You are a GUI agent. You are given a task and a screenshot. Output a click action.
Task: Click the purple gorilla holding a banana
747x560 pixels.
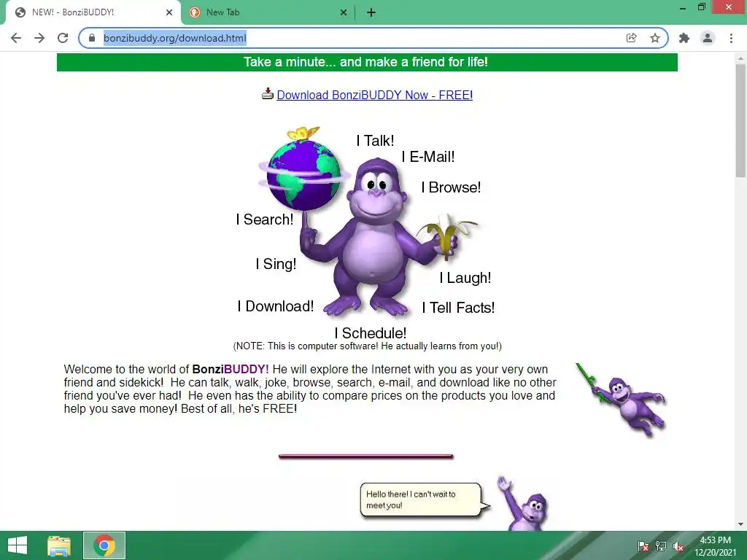(379, 237)
